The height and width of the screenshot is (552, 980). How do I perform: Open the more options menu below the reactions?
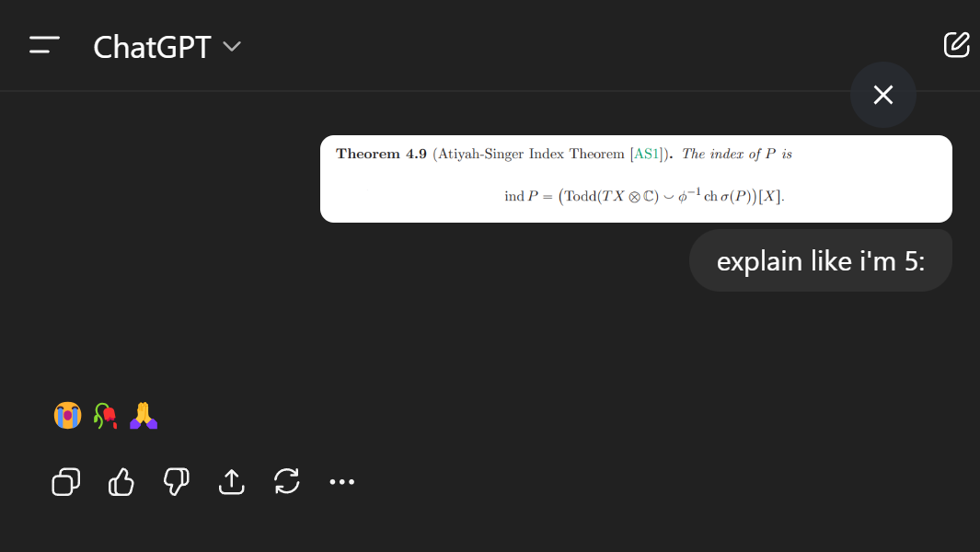click(341, 481)
